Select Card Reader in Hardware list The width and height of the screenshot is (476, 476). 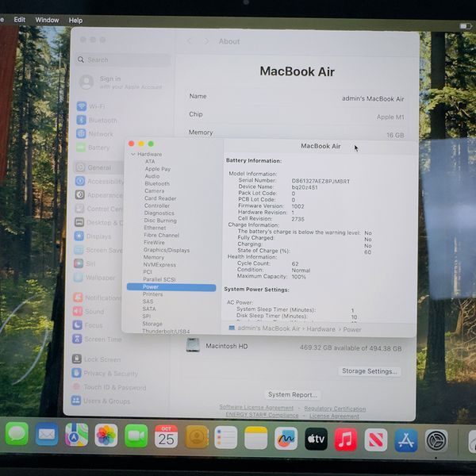160,198
